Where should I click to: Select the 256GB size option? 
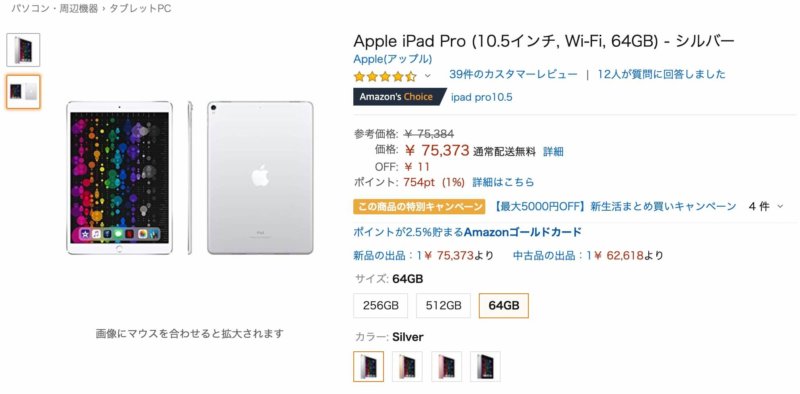click(381, 306)
